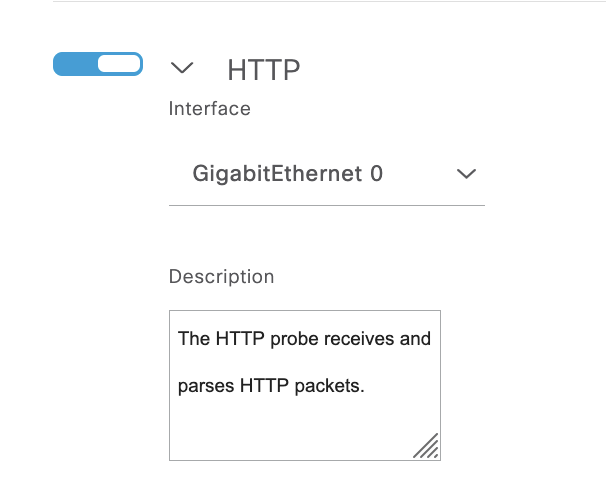
Task: Place cursor in "parses HTTP packets." line
Action: (x=270, y=385)
